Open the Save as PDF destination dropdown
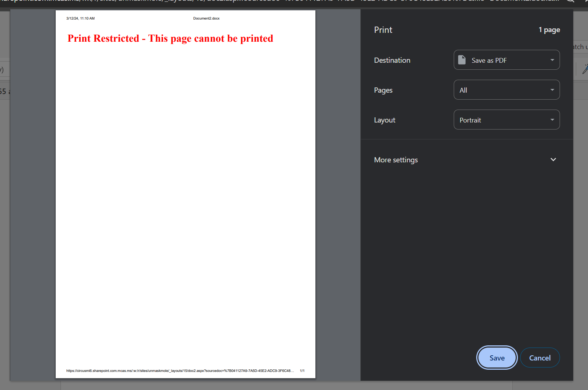 pyautogui.click(x=506, y=60)
